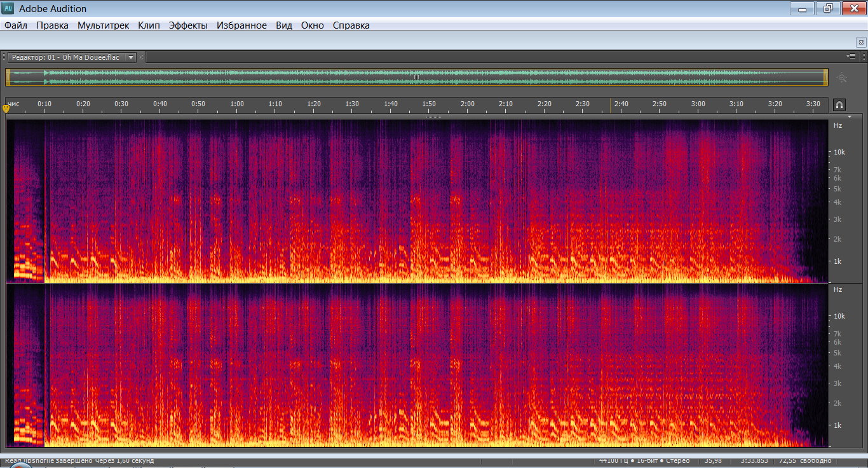Open the Вид menu
This screenshot has height=468, width=868.
(284, 25)
